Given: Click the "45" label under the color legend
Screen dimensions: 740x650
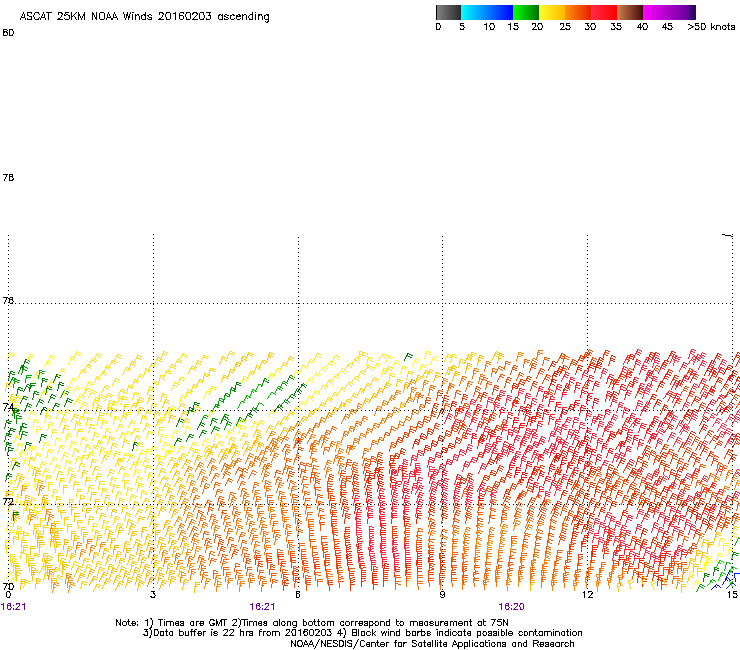Looking at the screenshot, I should [667, 27].
